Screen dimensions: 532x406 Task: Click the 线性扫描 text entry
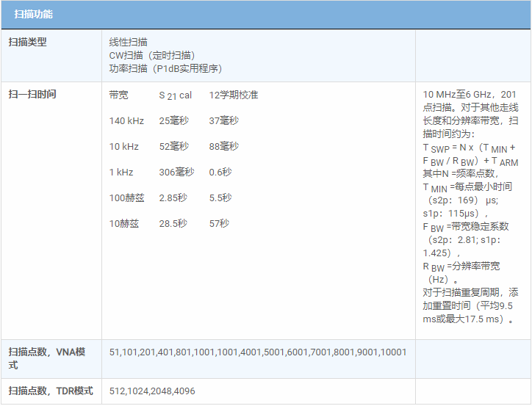128,43
